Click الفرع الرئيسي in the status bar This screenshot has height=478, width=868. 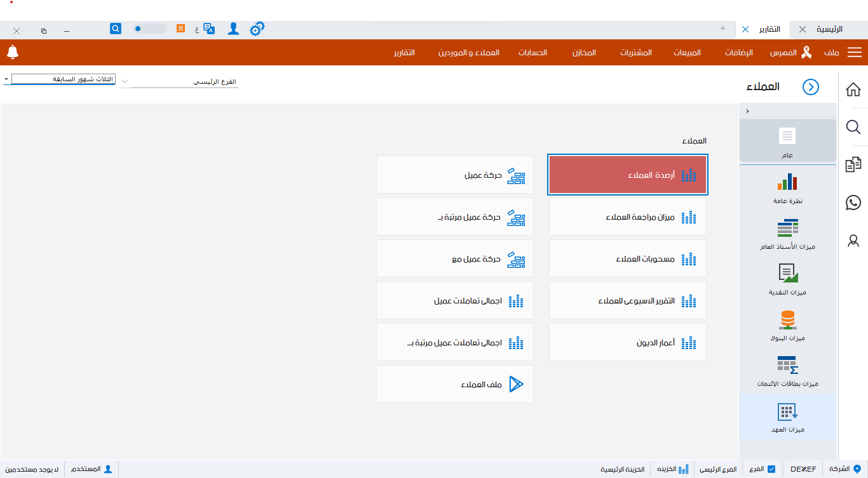718,469
